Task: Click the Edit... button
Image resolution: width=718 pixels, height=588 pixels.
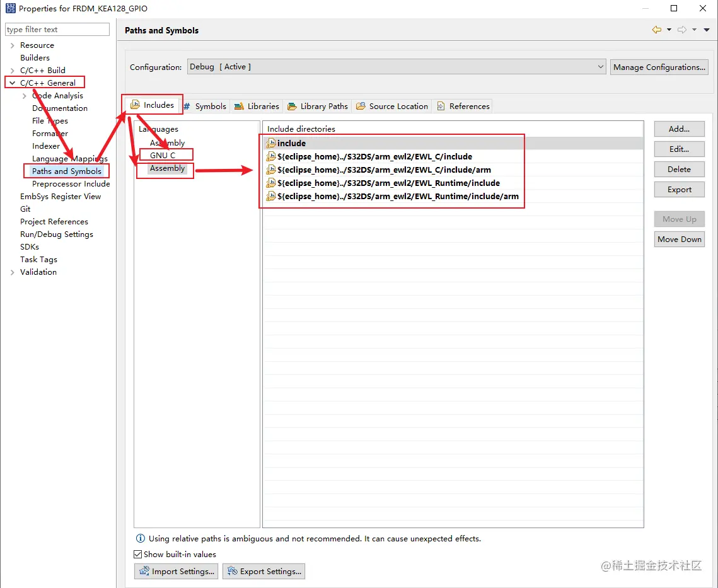Action: pos(679,149)
